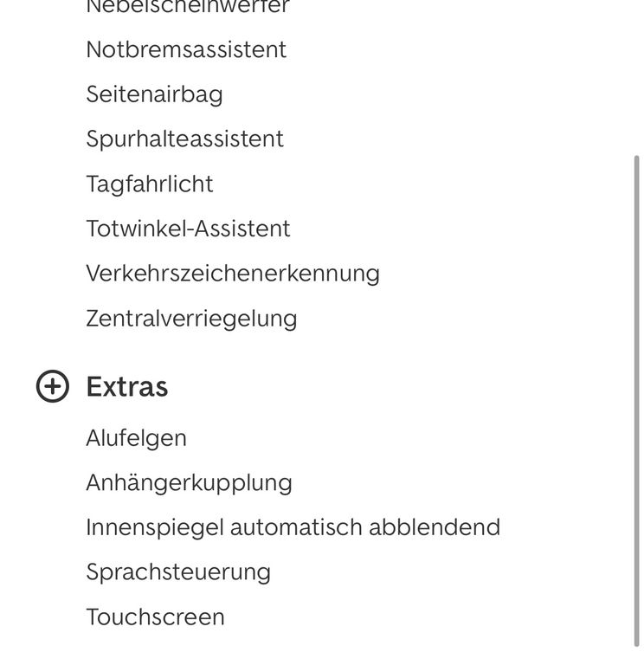Click the word Innenspiegel
Image resolution: width=644 pixels, height=665 pixels.
pyautogui.click(x=154, y=528)
